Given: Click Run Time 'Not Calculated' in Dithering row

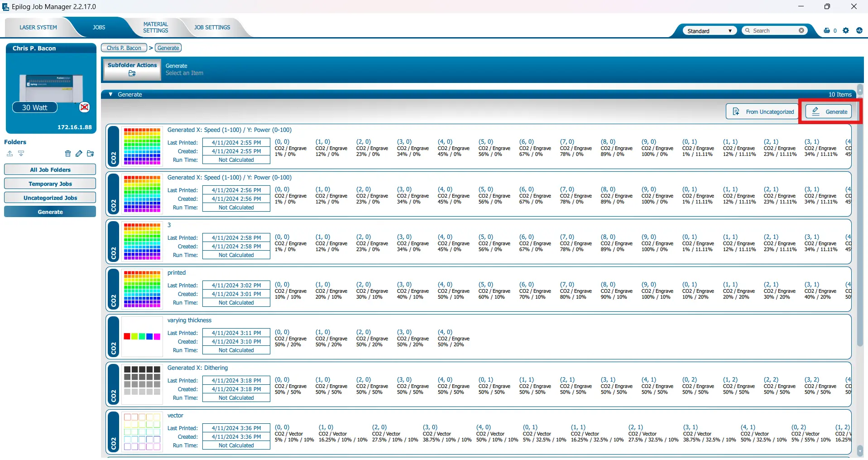Looking at the screenshot, I should coord(236,398).
